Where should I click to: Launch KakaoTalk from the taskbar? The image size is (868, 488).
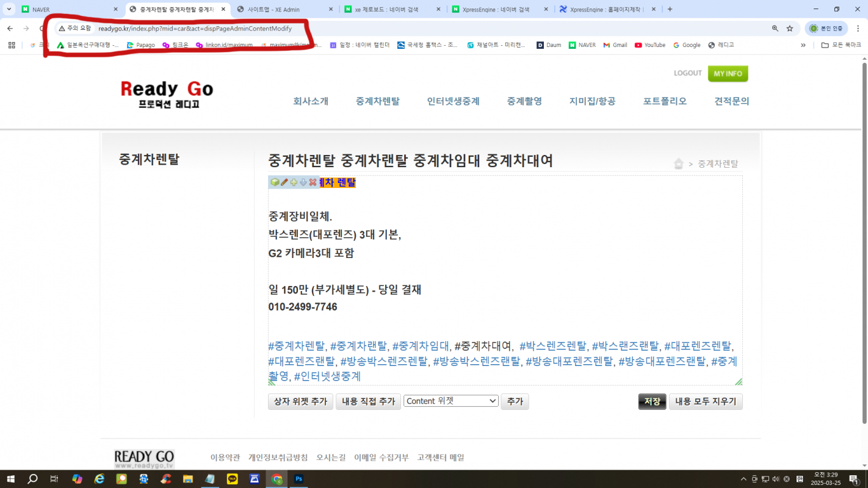click(232, 479)
